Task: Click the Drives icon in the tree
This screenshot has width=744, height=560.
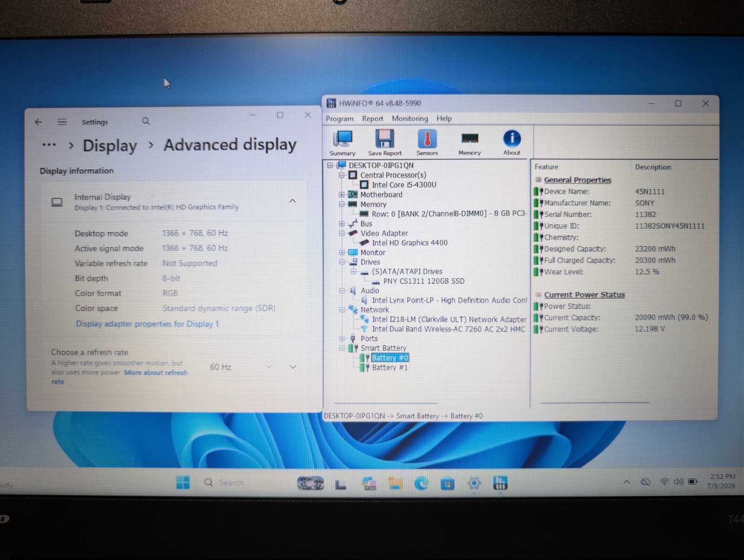Action: [x=353, y=262]
